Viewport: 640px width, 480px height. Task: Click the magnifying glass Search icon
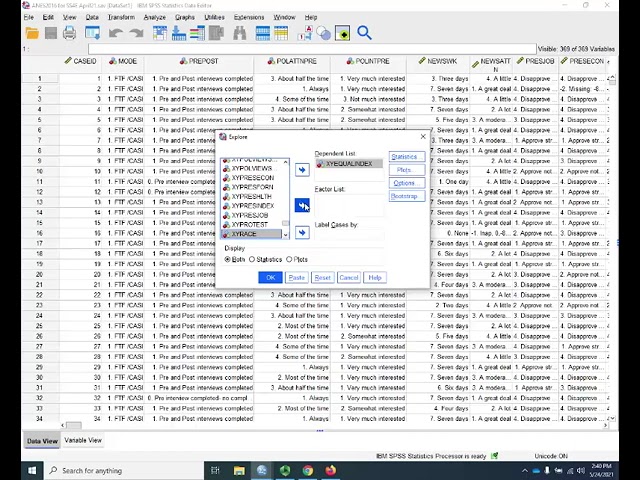(x=364, y=33)
